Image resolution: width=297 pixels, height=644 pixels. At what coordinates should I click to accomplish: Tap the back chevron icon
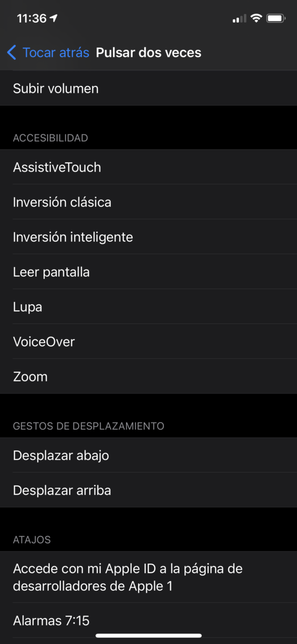tap(12, 52)
